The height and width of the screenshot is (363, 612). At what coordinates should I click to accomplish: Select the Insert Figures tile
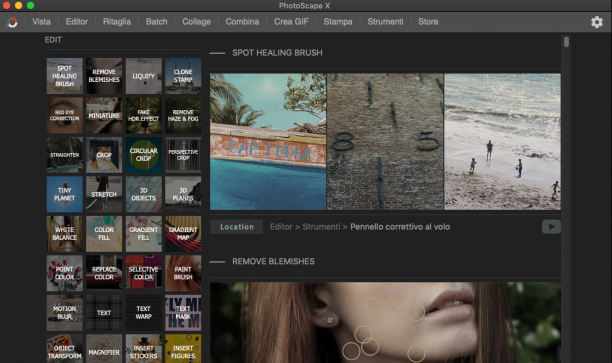point(183,349)
